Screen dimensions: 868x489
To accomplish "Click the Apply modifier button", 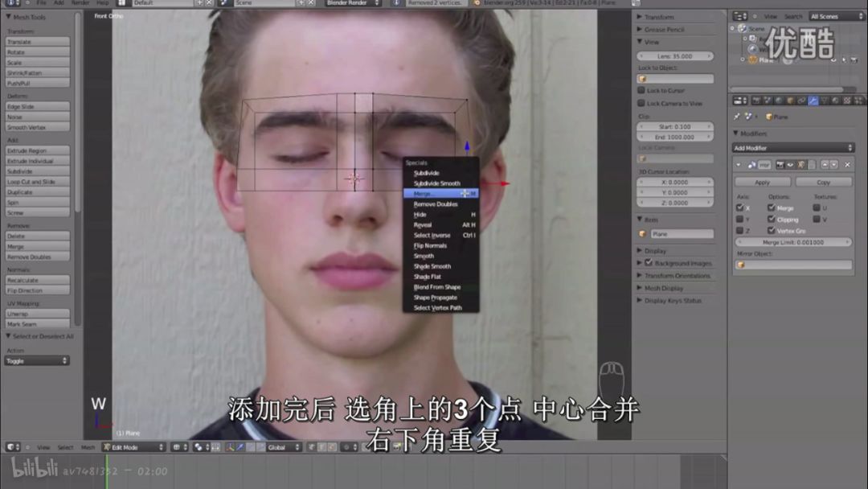I will tap(762, 183).
